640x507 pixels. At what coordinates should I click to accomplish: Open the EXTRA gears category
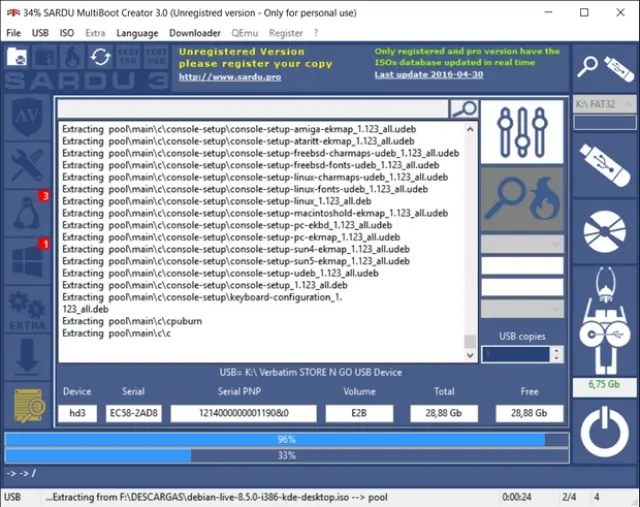point(25,310)
